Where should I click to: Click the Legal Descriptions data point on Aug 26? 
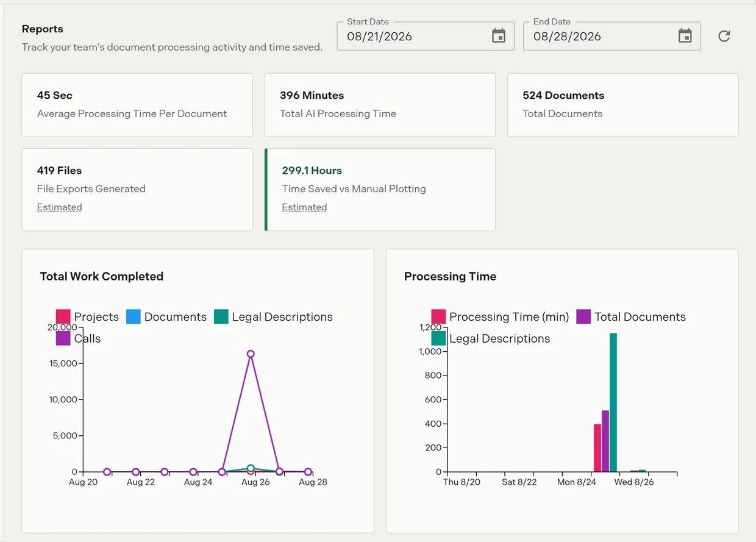251,468
